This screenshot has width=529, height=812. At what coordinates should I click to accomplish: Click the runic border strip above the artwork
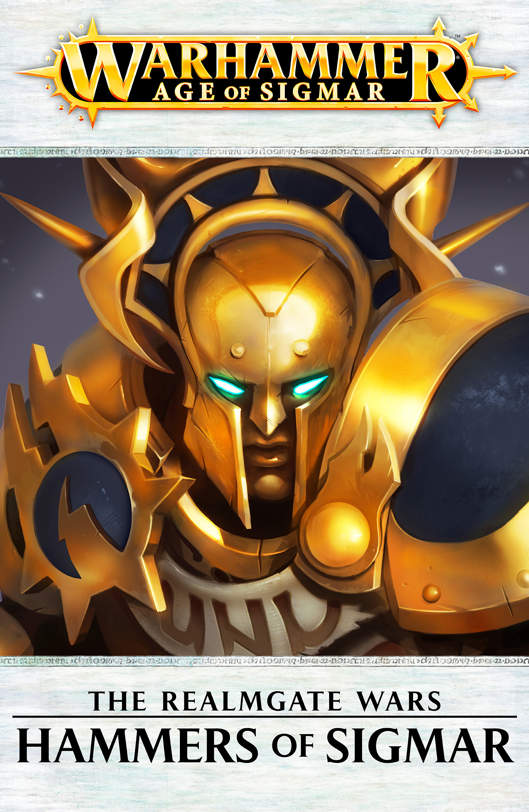[264, 152]
